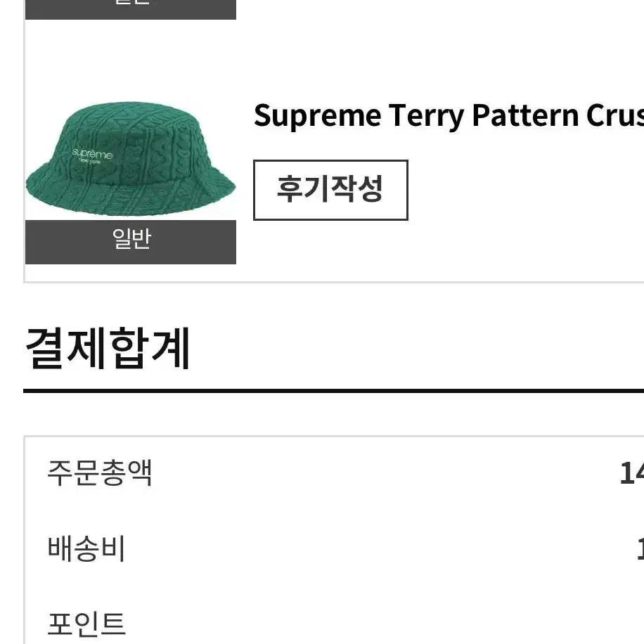
Task: Click the order total amount starting with 14
Action: pyautogui.click(x=631, y=473)
